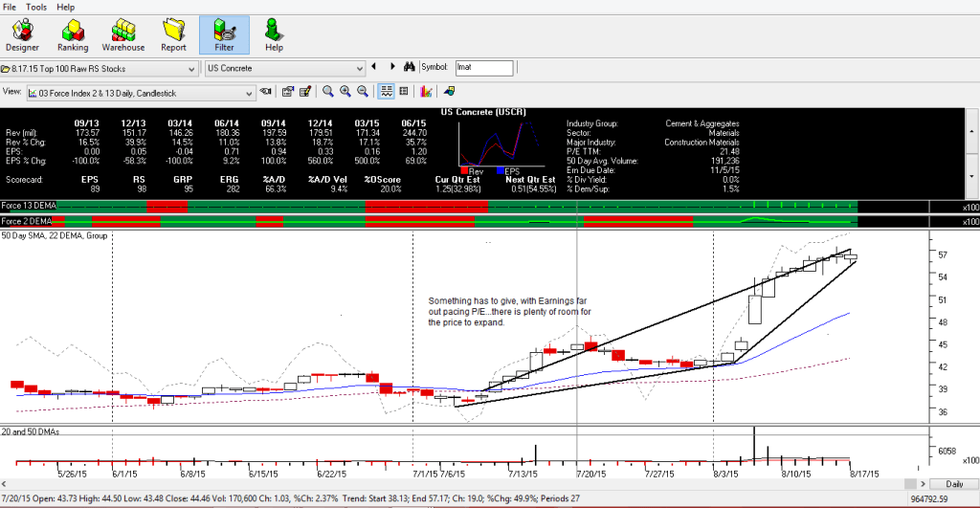Click the Cement & Aggregates industry group
The image size is (980, 508).
702,123
